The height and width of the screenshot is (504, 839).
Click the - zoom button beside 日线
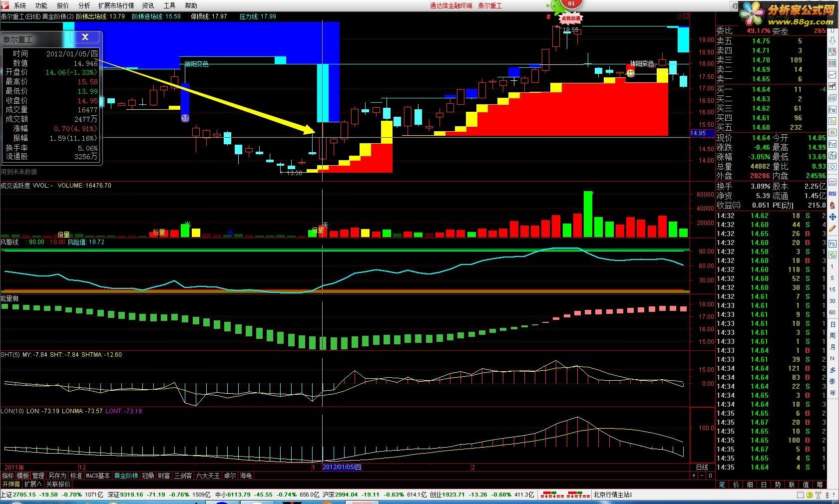702,476
